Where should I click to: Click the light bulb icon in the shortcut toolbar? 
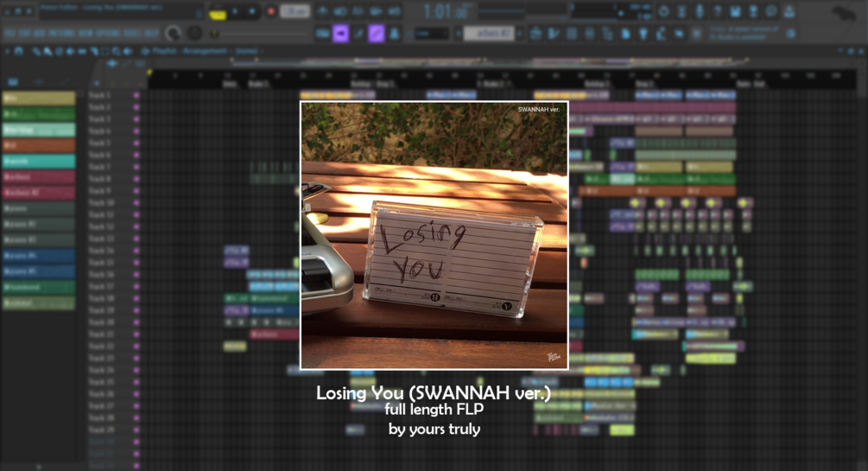(643, 34)
